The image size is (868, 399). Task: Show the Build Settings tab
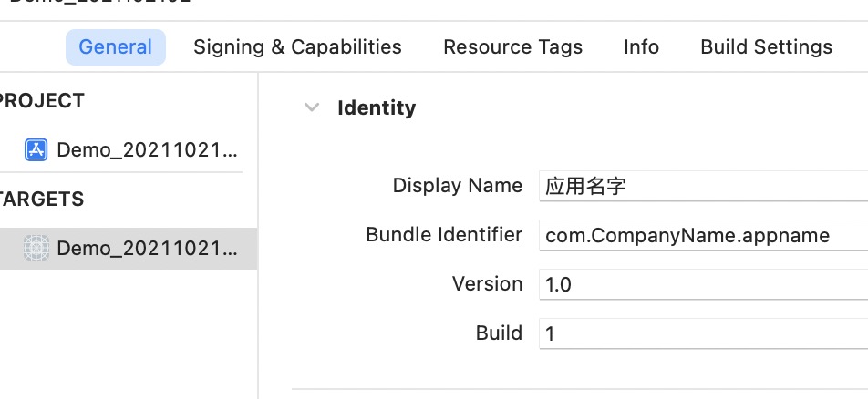point(766,47)
